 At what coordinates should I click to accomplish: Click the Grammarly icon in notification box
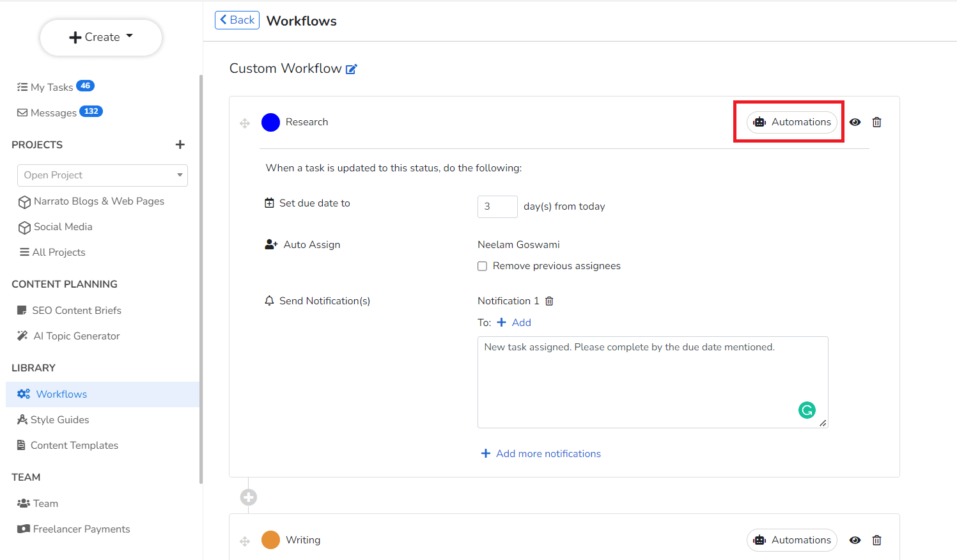[807, 410]
